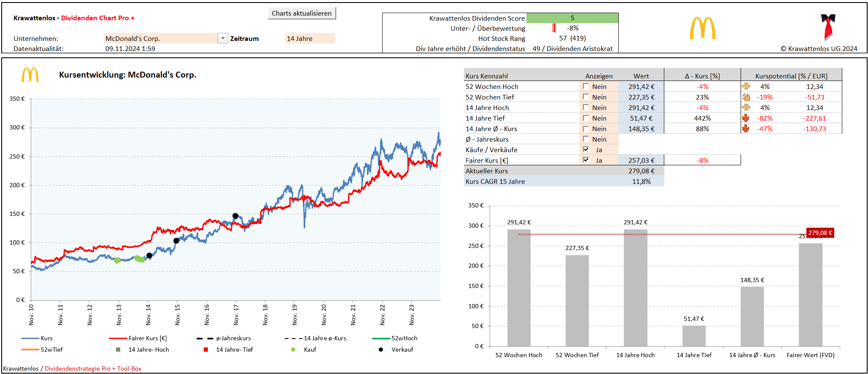Click the -227,61 Kurspotential value
This screenshot has width=868, height=374.
814,118
